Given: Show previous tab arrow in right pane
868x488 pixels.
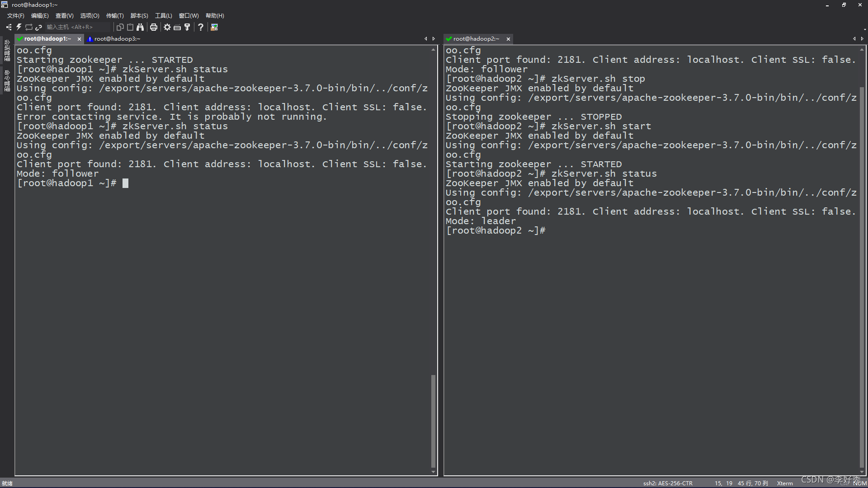Looking at the screenshot, I should (854, 39).
